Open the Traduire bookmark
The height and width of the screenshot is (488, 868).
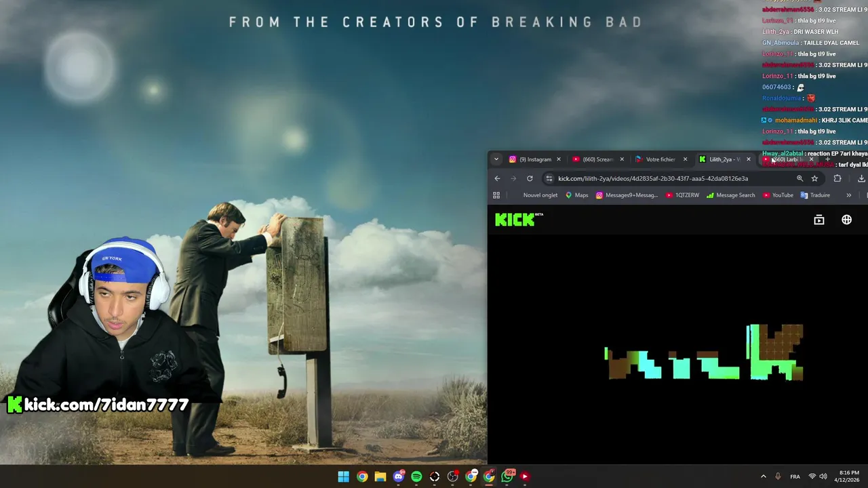[815, 195]
